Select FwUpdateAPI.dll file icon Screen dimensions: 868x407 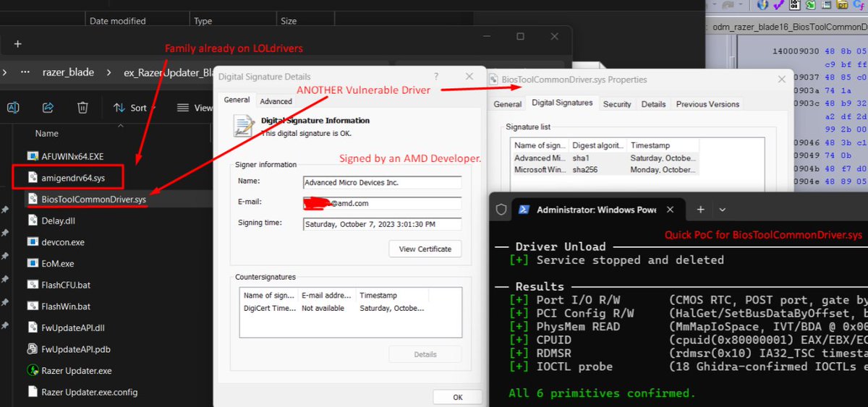pyautogui.click(x=32, y=327)
